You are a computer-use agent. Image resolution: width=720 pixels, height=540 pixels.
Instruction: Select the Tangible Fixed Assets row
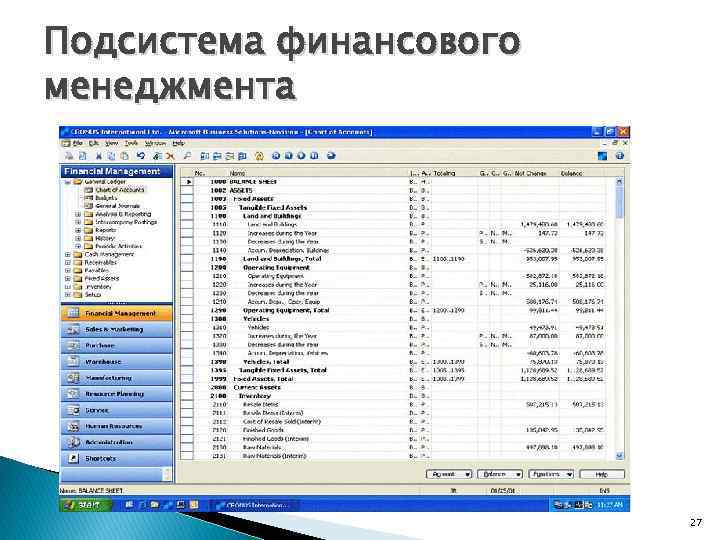point(393,208)
